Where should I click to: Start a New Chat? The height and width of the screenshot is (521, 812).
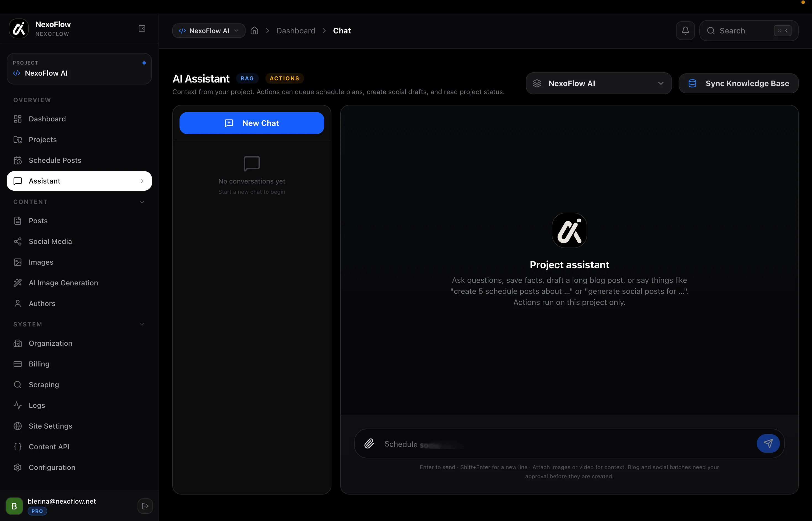click(252, 123)
